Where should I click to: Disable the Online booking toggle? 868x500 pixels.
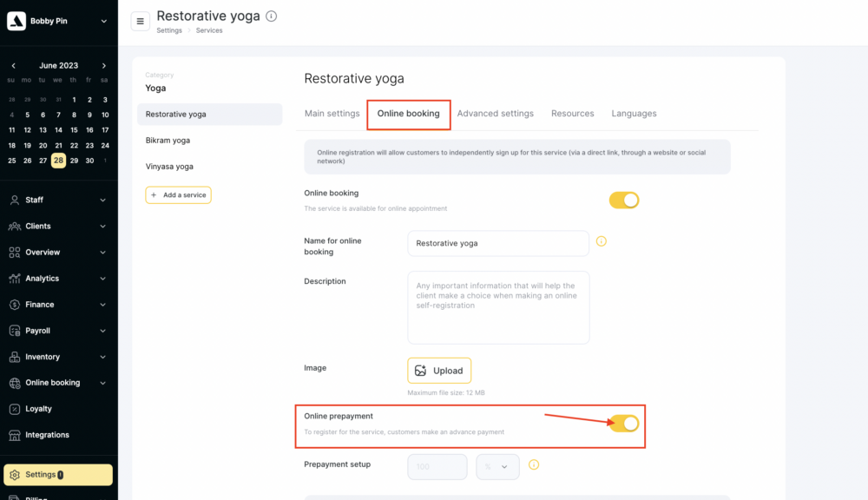point(623,201)
